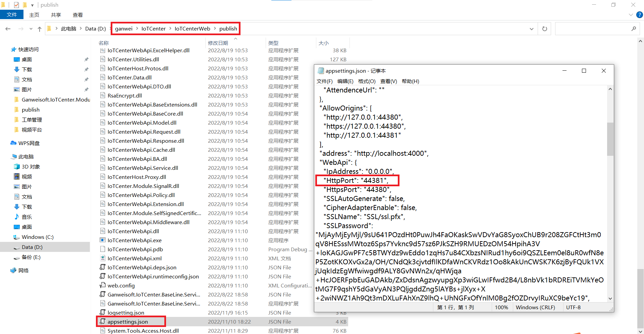Expand the Explorer ribbon with the chevron

click(631, 15)
